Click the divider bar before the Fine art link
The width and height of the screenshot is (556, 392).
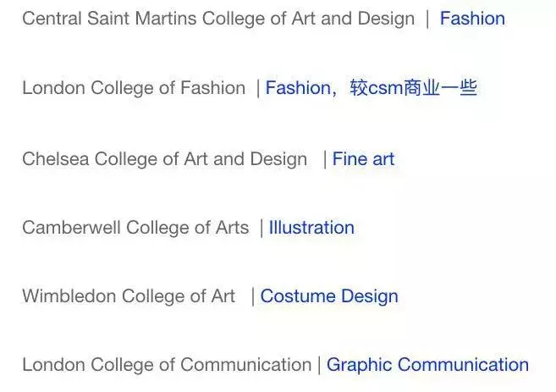pos(325,159)
